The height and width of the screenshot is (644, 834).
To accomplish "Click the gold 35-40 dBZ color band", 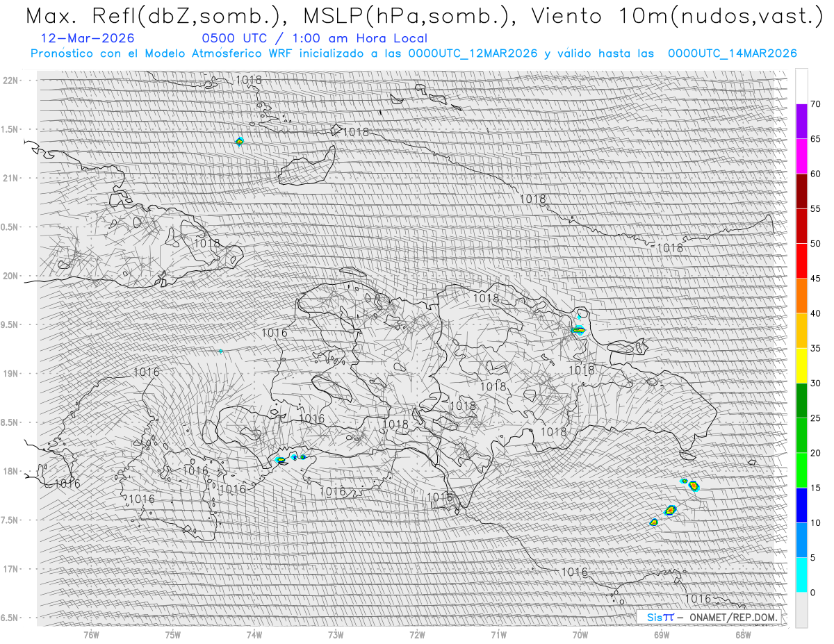I will (801, 331).
